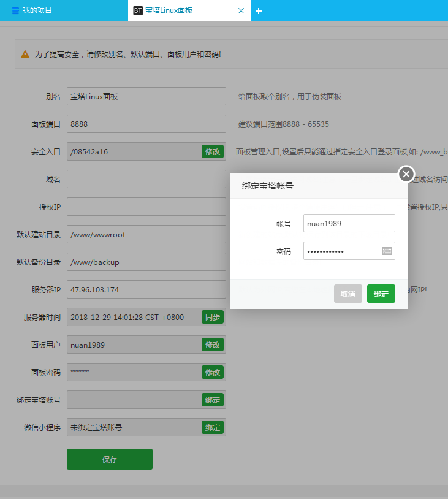Click the empty 域名 input field

coord(146,179)
